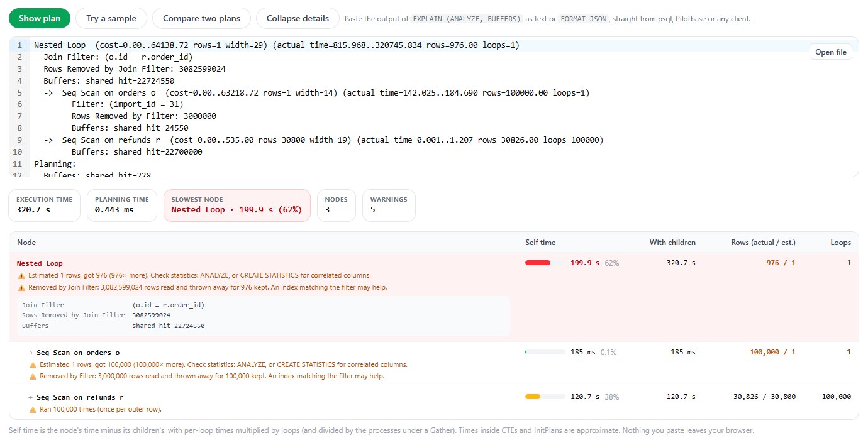Click the 100,000 loops value for refunds
This screenshot has width=868, height=438.
[837, 397]
